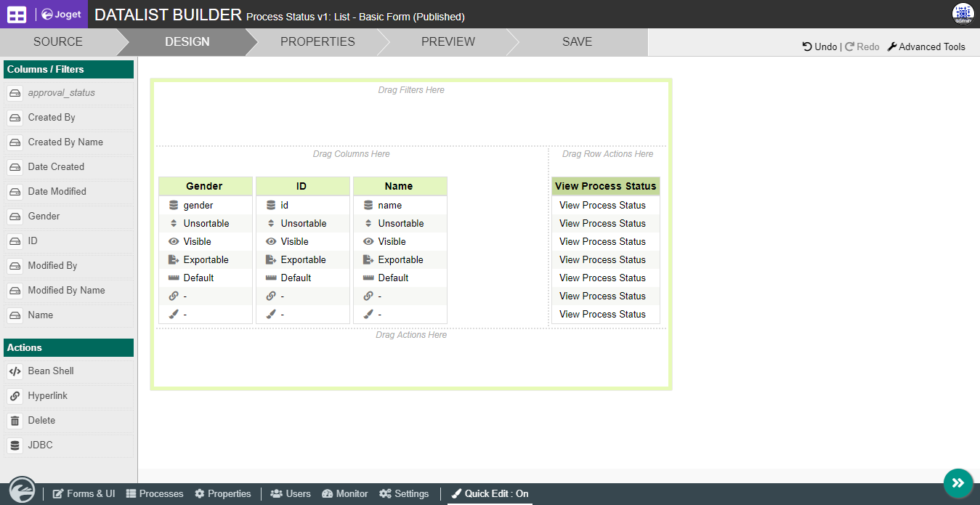Screen dimensions: 980x505
Task: Click the Undo arrow button
Action: 819,47
